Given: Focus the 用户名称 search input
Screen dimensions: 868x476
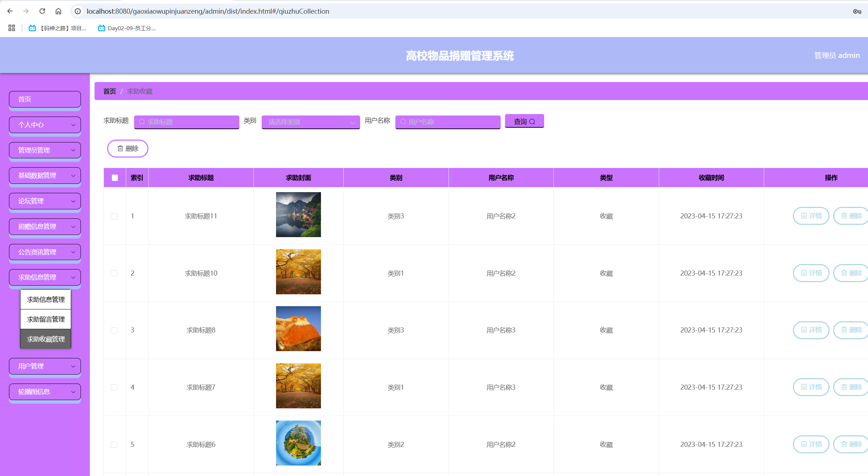Looking at the screenshot, I should click(x=448, y=122).
